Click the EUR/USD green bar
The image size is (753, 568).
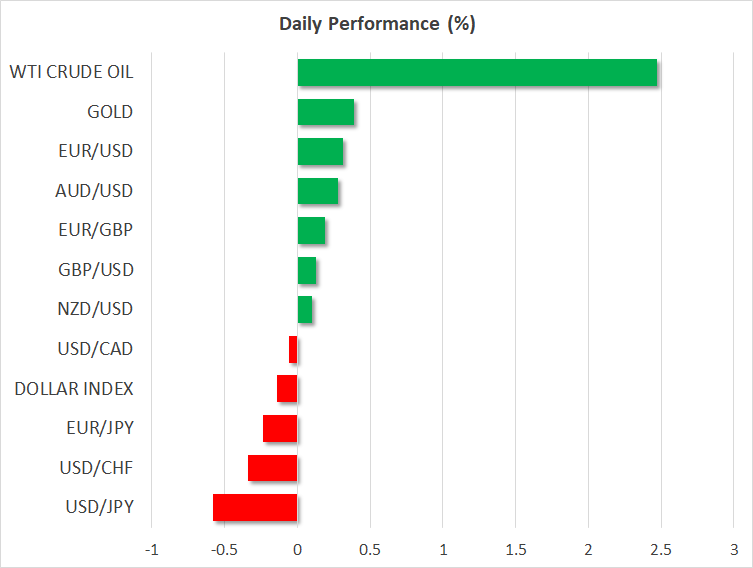coord(320,152)
